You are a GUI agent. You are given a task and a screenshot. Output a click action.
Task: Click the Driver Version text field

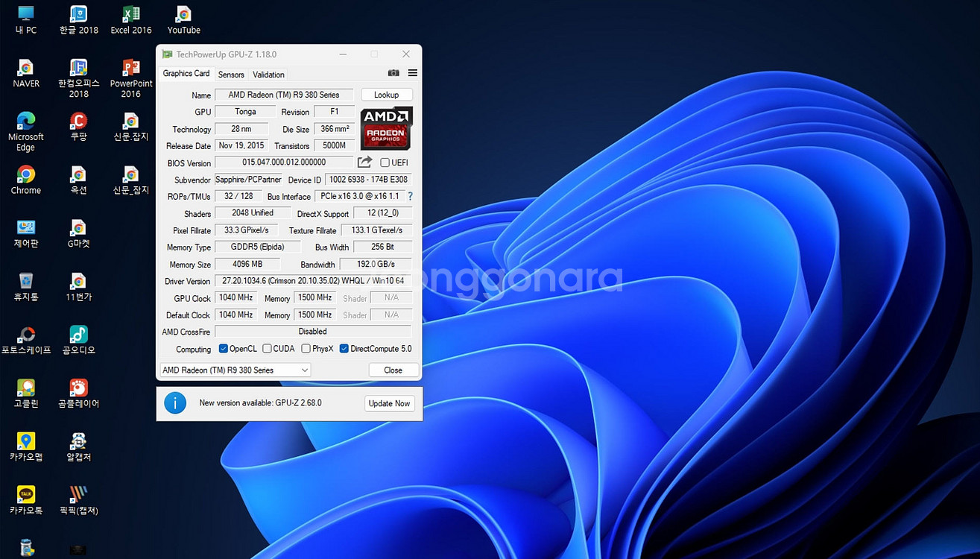click(x=313, y=281)
